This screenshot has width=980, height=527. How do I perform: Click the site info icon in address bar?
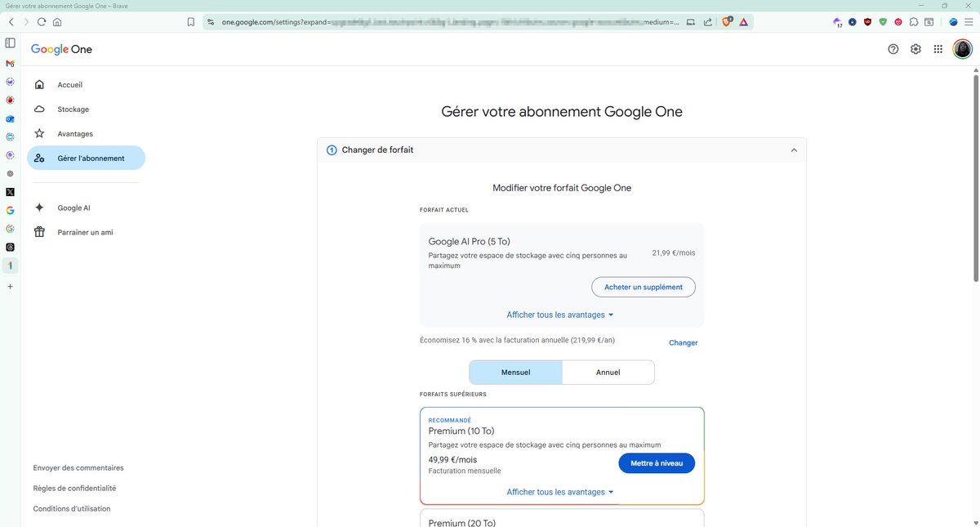coord(210,22)
